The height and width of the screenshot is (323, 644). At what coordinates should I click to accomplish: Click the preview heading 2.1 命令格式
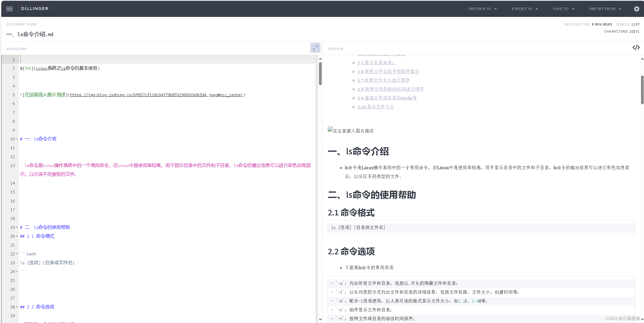tap(351, 213)
